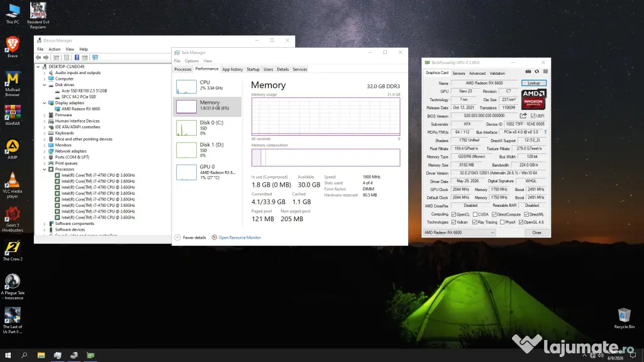Select GPU 0 in Task Manager sidebar

(208, 172)
